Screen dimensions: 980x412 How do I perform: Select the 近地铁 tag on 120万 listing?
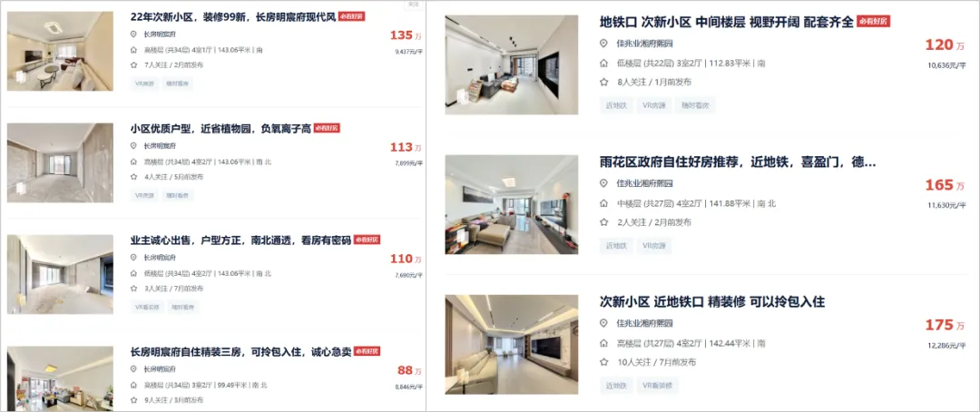616,105
